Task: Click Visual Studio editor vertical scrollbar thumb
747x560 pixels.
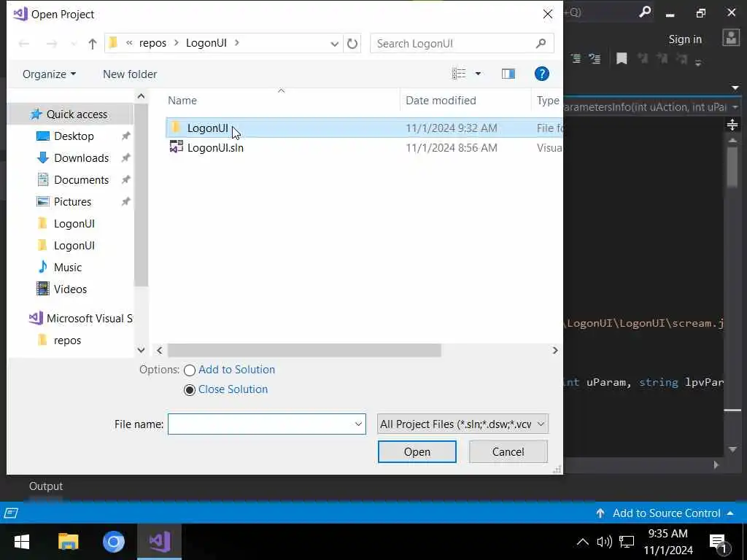Action: pyautogui.click(x=732, y=167)
